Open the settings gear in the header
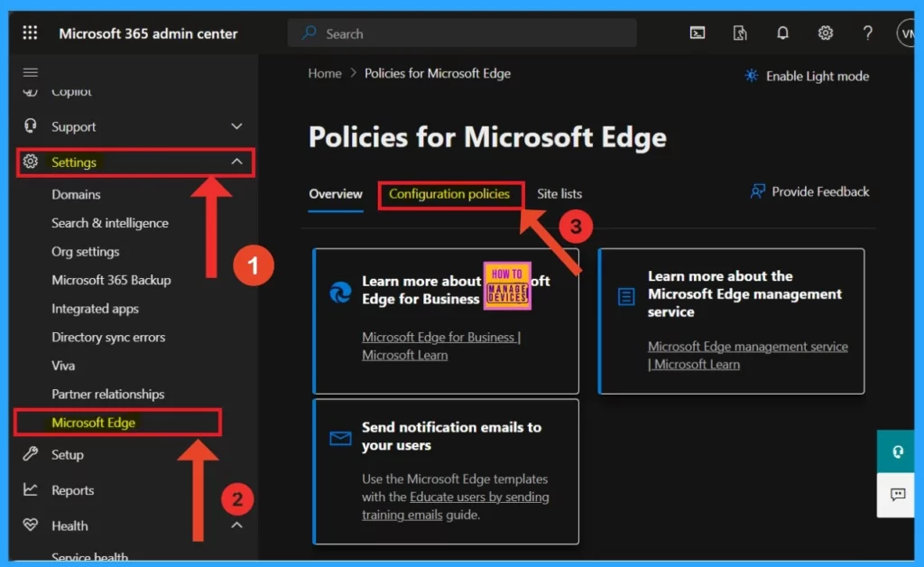This screenshot has width=924, height=567. (x=825, y=33)
